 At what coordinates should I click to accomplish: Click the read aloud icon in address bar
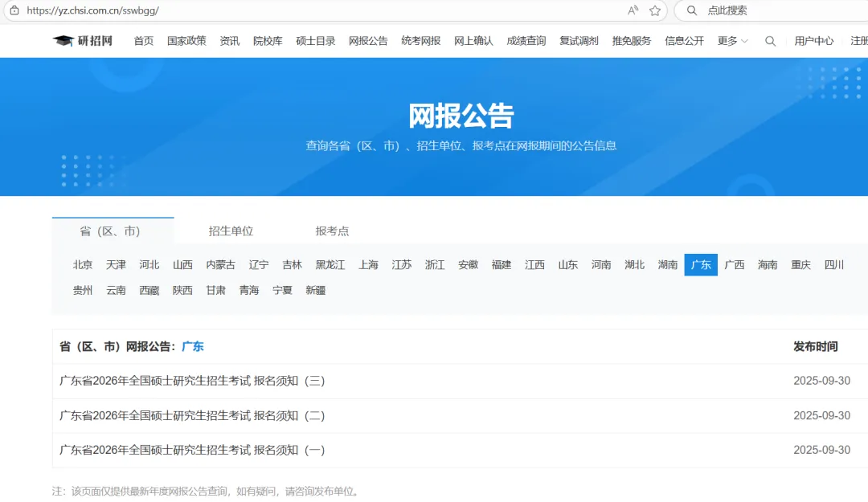click(633, 10)
